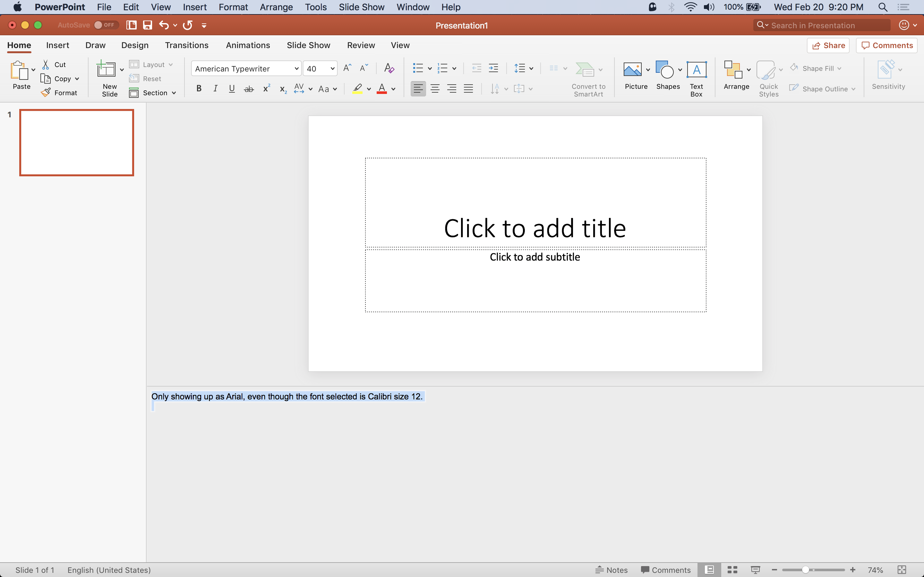The image size is (924, 577).
Task: Open the Slide Show menu in menu bar
Action: 361,7
